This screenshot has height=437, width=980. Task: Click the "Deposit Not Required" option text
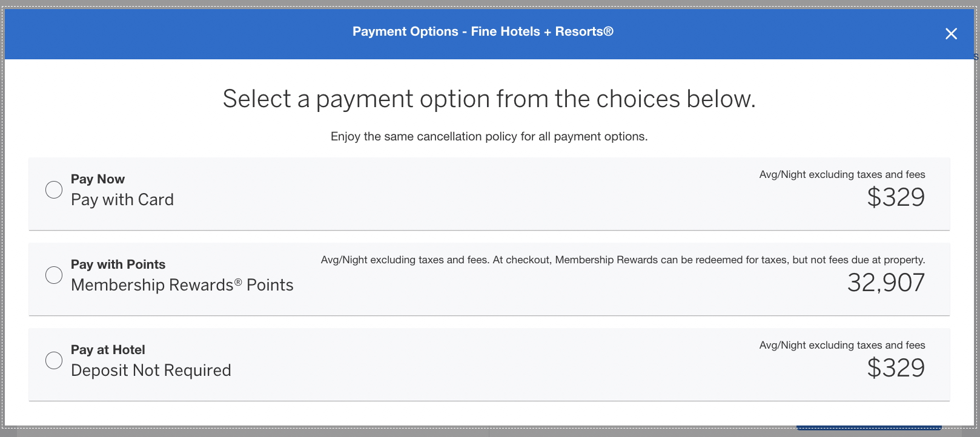point(151,370)
